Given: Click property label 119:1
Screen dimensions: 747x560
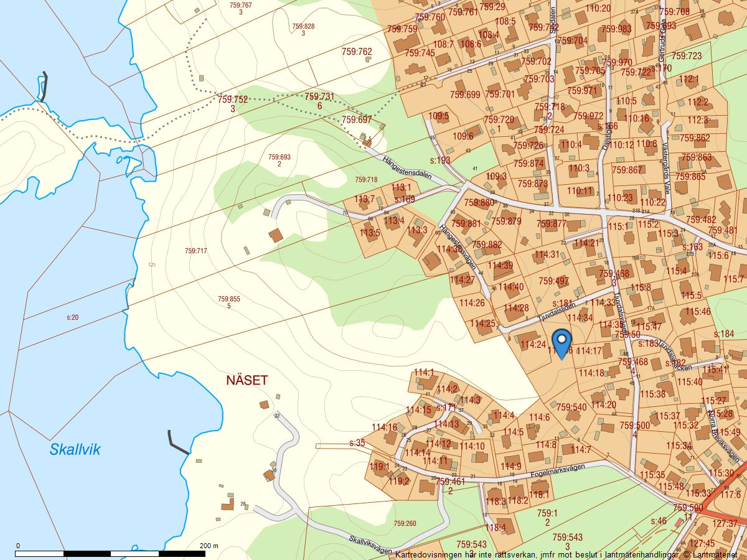Looking at the screenshot, I should pos(379,467).
